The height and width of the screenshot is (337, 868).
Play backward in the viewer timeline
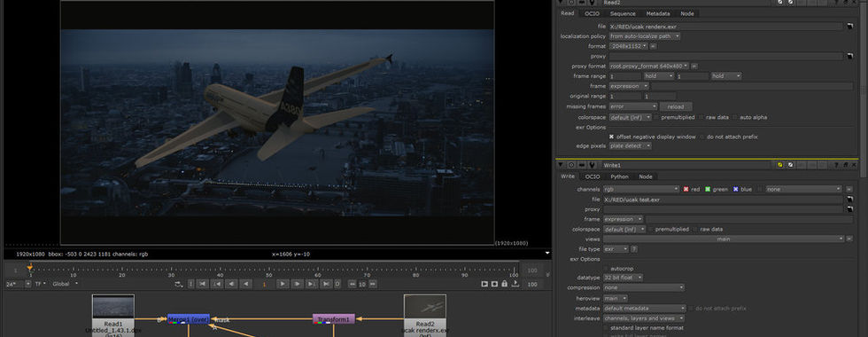pyautogui.click(x=246, y=284)
